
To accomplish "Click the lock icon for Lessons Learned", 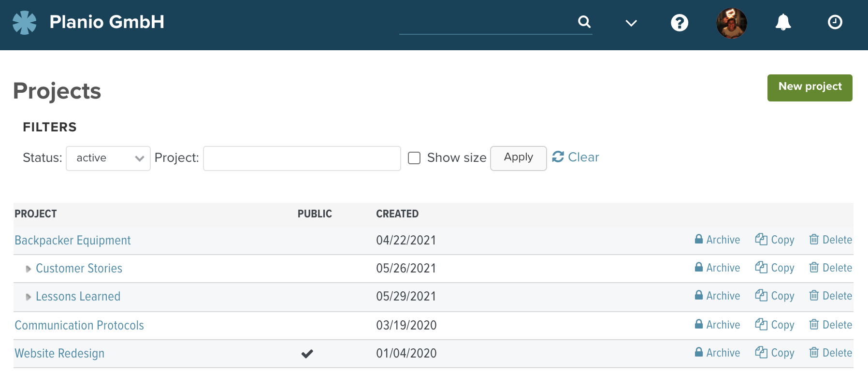I will [699, 295].
